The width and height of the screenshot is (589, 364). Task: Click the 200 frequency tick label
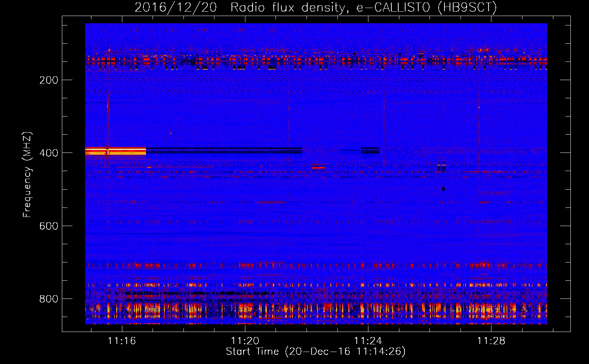click(49, 80)
